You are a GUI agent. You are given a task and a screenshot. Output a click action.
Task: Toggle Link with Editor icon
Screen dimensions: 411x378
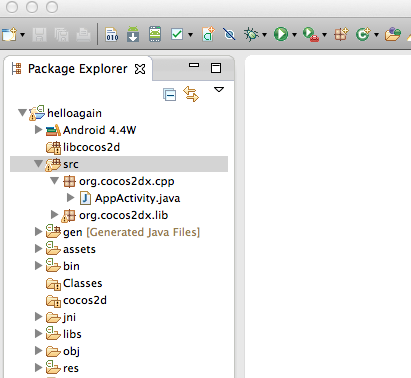(191, 94)
